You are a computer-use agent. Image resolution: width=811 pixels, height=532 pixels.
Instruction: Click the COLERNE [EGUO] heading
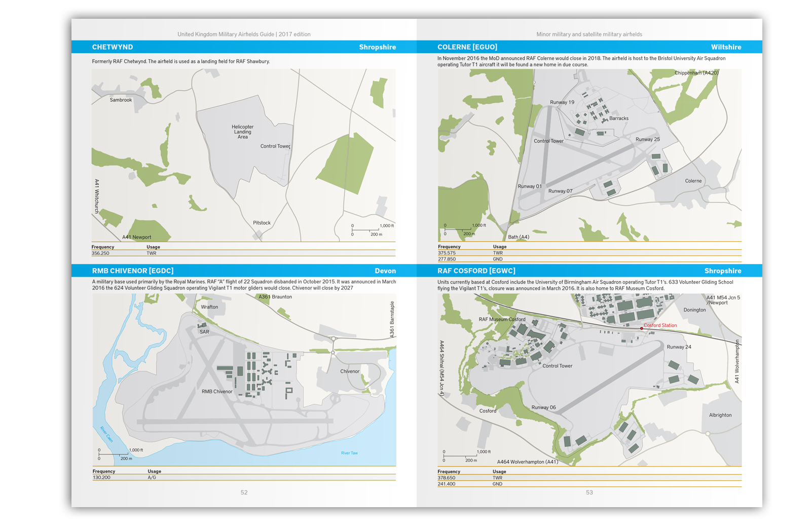point(467,47)
